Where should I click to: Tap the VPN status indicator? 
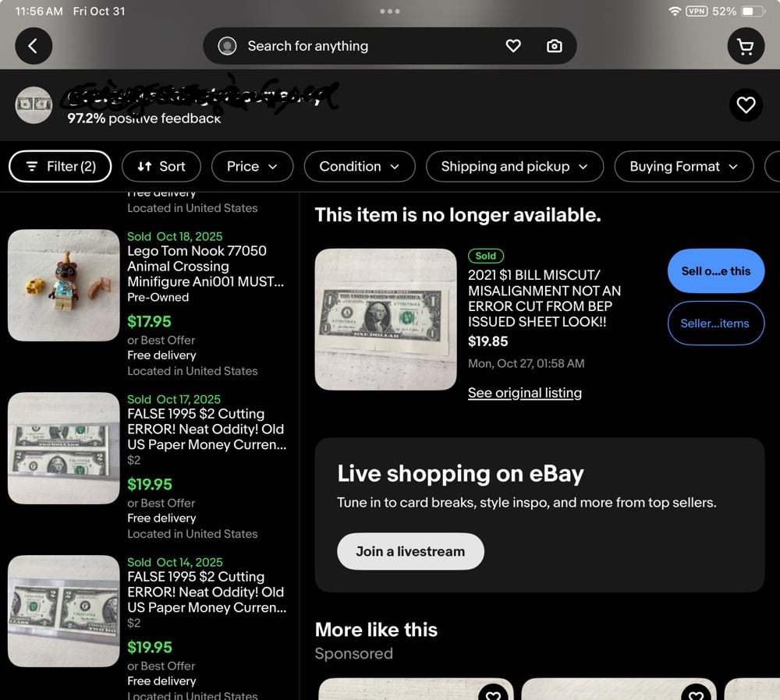pos(697,11)
